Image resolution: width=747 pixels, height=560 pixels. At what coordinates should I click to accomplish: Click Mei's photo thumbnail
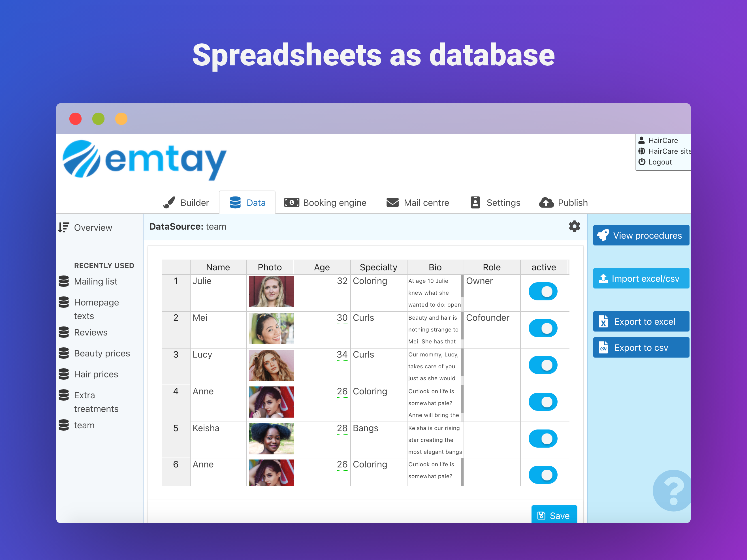click(x=271, y=328)
